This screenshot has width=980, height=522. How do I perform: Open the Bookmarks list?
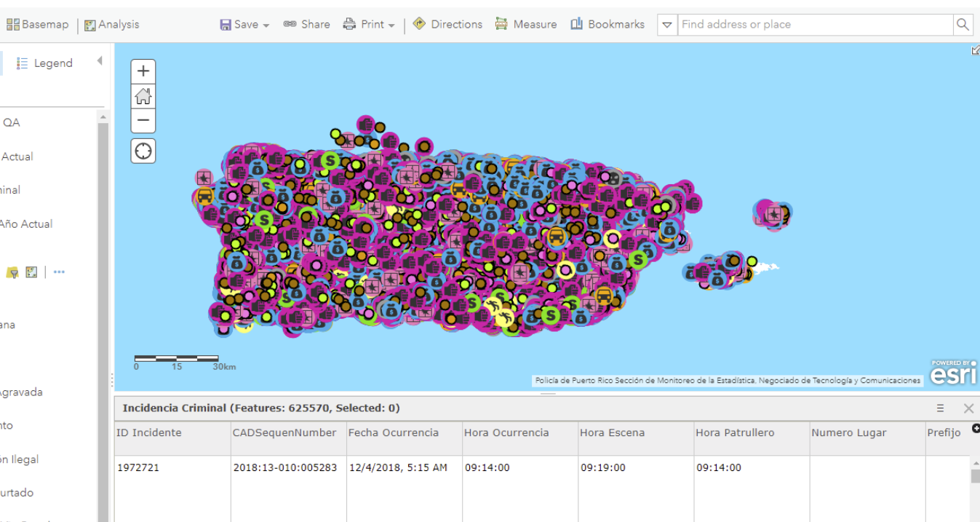(607, 24)
